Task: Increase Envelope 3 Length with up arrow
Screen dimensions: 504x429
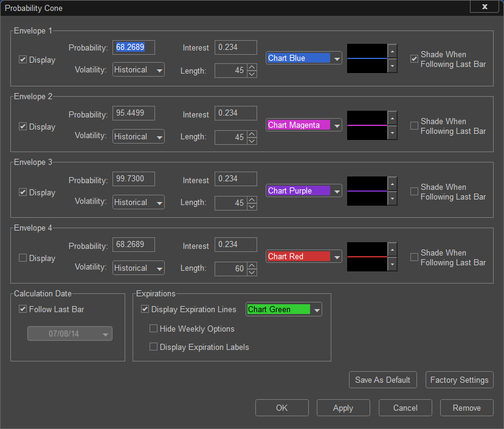Action: point(252,200)
